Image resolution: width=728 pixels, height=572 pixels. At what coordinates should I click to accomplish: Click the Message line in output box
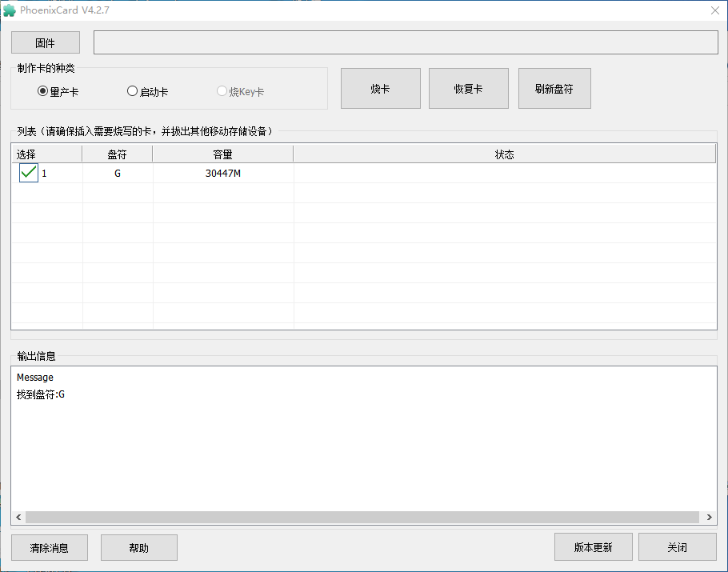point(35,378)
